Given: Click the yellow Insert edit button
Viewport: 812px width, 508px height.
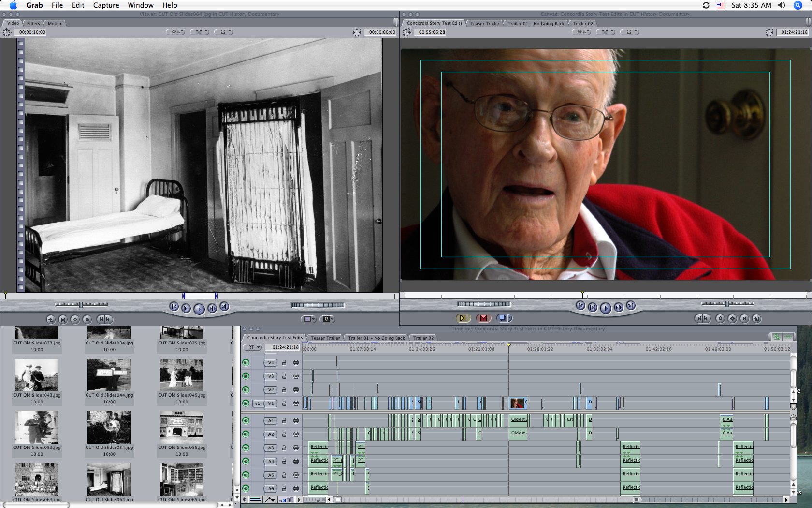Looking at the screenshot, I should tap(463, 318).
